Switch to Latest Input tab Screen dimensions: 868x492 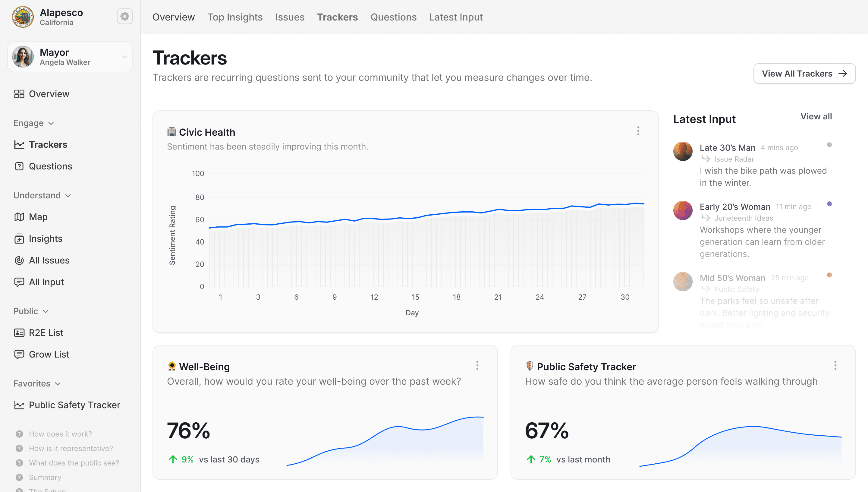(456, 17)
